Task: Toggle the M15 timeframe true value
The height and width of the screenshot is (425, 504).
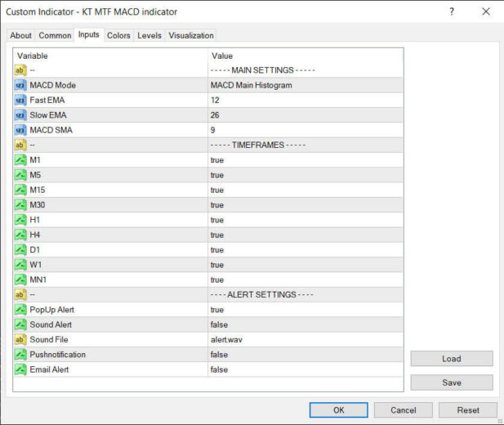Action: (306, 190)
